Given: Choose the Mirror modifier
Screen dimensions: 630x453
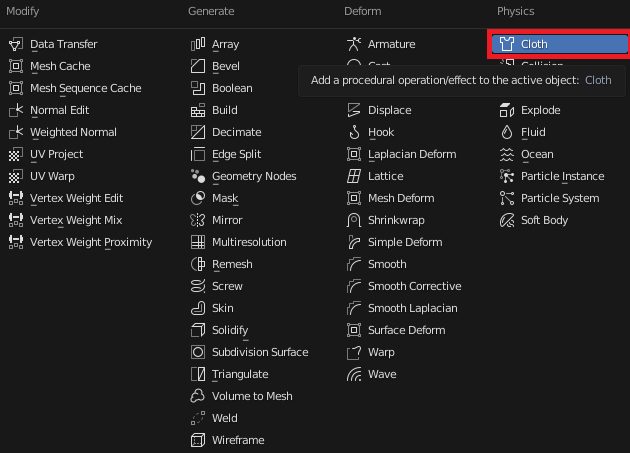Looking at the screenshot, I should coord(227,220).
